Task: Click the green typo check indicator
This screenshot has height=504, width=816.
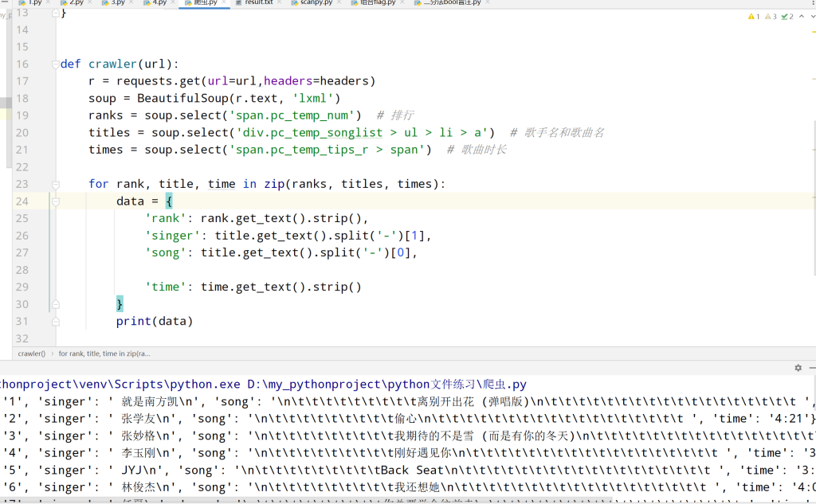Action: pyautogui.click(x=787, y=16)
